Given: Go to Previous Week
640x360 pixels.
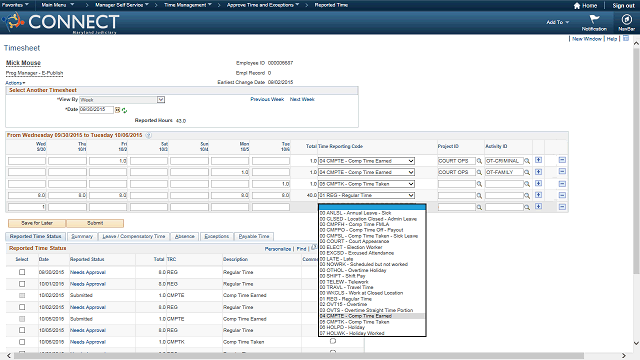Looking at the screenshot, I should click(267, 99).
